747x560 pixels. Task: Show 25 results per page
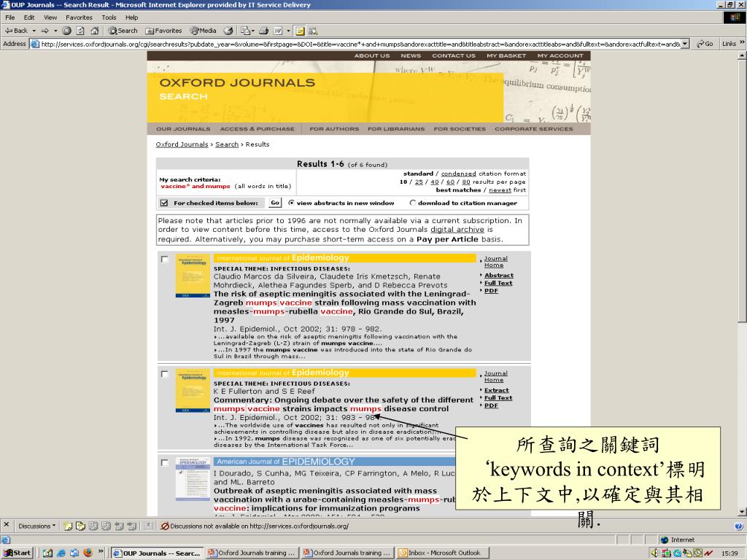(419, 182)
